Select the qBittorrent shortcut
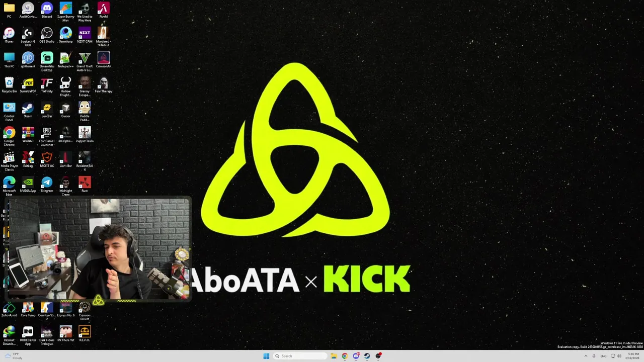644x362 pixels. tap(28, 60)
